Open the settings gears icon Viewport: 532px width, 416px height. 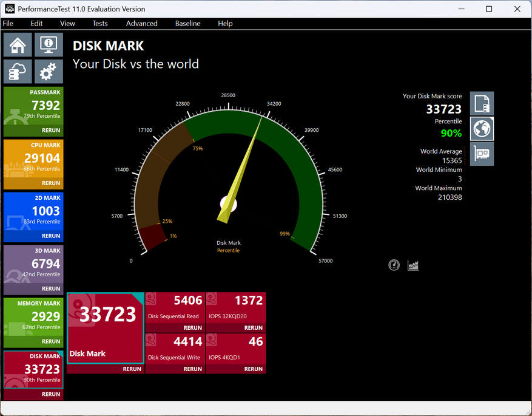(x=49, y=72)
